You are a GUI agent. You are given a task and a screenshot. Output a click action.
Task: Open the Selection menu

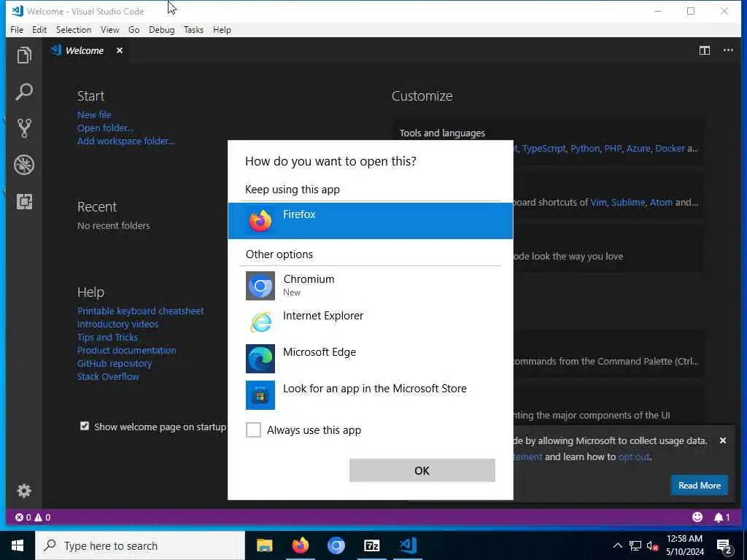coord(74,29)
